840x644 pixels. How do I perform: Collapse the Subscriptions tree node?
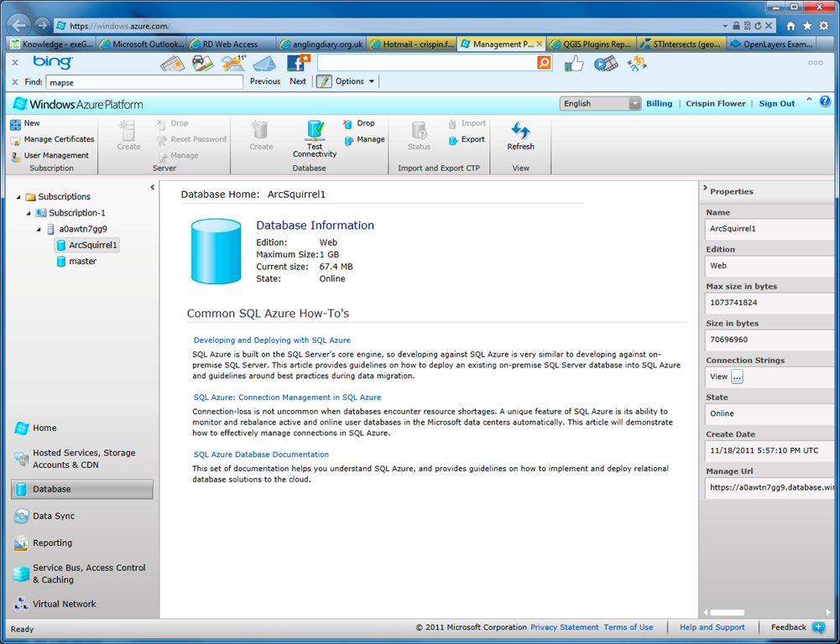(x=18, y=197)
